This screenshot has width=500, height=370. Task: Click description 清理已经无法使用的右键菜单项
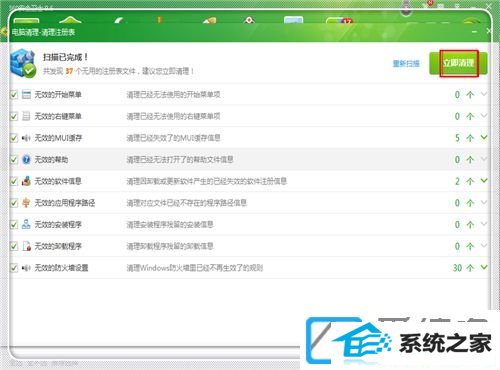tap(173, 116)
